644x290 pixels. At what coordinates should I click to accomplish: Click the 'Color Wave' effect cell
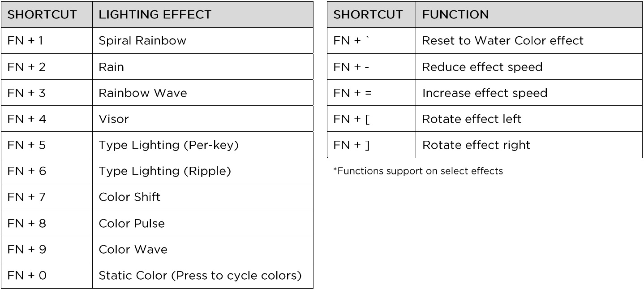tap(133, 249)
